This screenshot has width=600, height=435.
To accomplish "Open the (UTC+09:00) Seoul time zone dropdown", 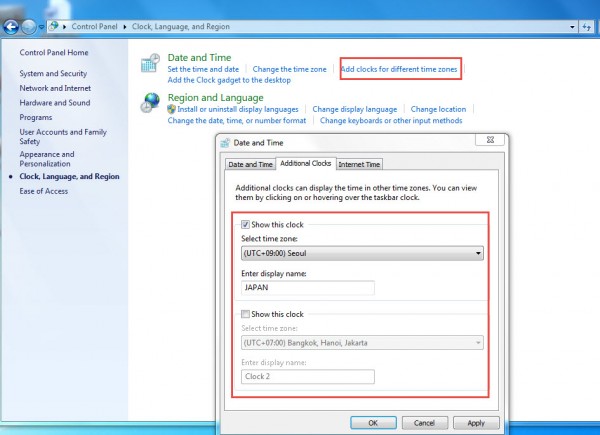I will pos(362,253).
